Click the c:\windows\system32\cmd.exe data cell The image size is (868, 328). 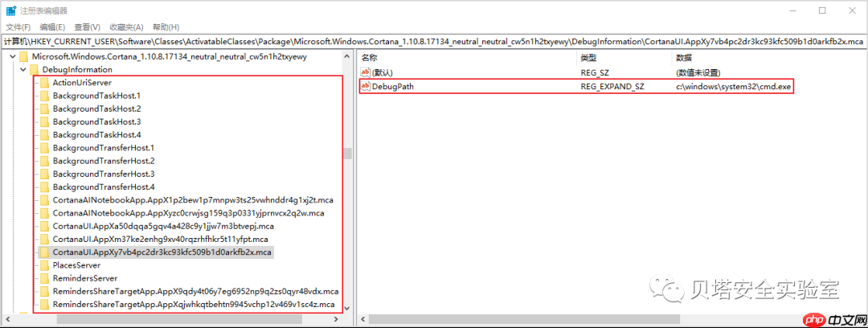tap(734, 87)
